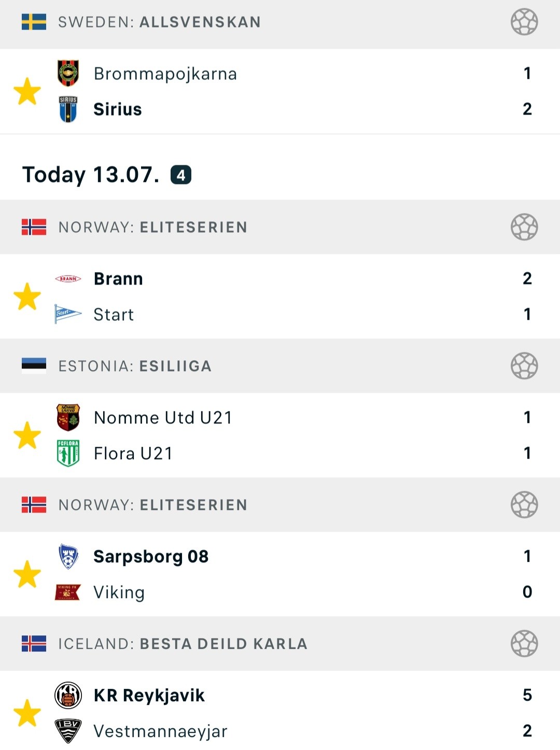Toggle the Sarpsborg 08 vs Viking star
This screenshot has height=750, width=560.
click(27, 574)
